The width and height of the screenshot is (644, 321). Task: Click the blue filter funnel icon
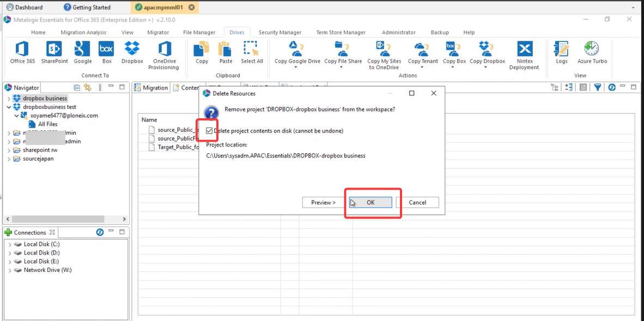point(598,87)
